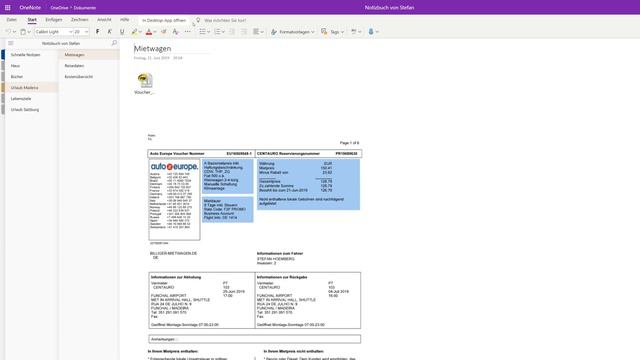
Task: Search the notebook with magnifier icon
Action: (114, 43)
